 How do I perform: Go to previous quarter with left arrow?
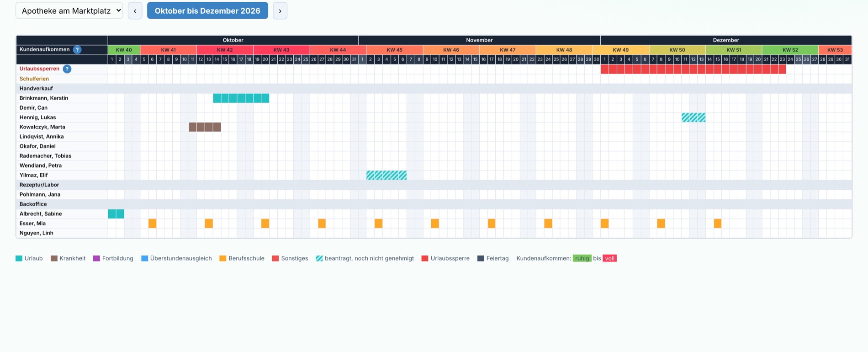(x=135, y=11)
